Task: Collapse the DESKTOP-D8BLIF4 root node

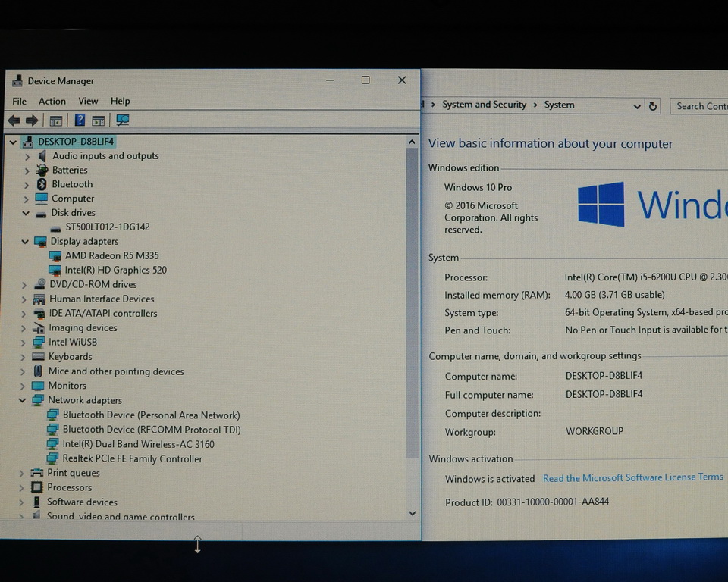Action: pos(13,142)
